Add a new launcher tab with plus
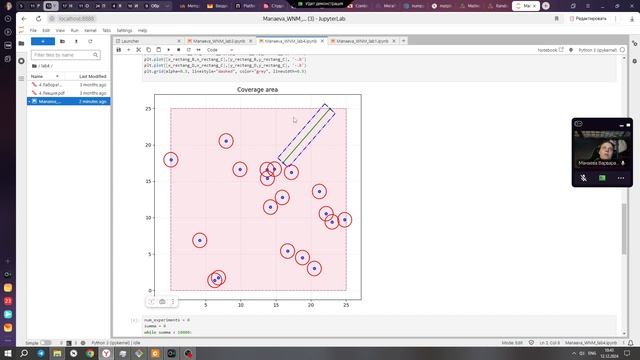 click(x=403, y=41)
